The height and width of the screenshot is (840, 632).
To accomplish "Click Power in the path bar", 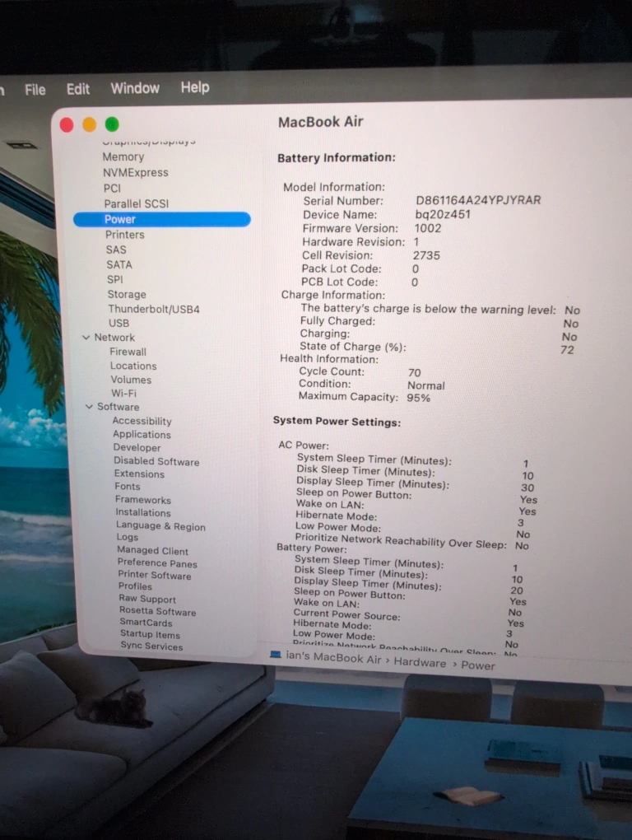I will click(x=478, y=666).
